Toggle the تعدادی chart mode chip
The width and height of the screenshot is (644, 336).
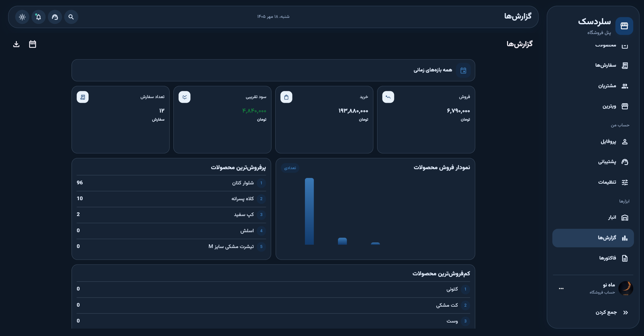tap(290, 168)
